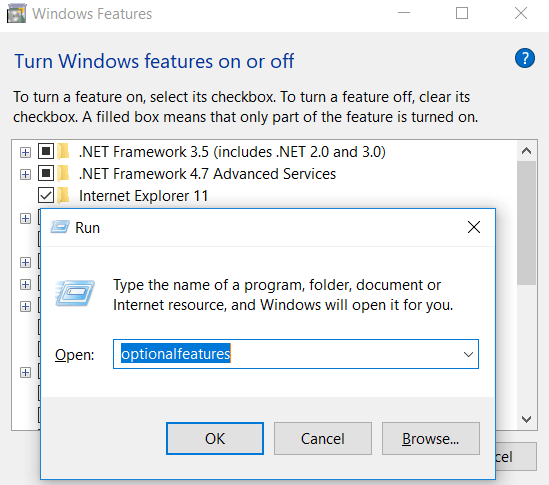
Task: Click the Open text field containing optionalfeatures
Action: pyautogui.click(x=296, y=354)
